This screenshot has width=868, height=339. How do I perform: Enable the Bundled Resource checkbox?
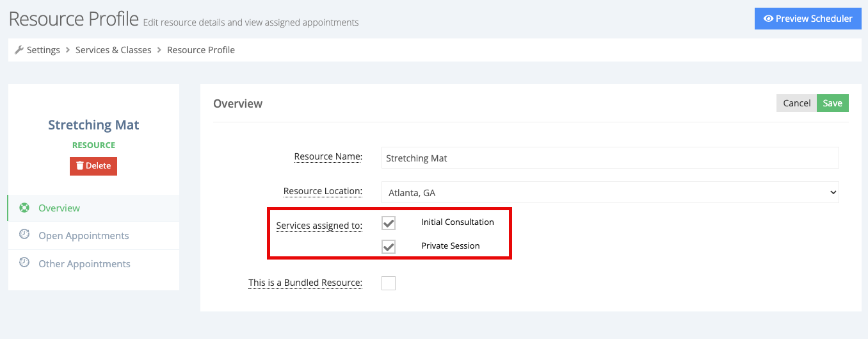389,283
